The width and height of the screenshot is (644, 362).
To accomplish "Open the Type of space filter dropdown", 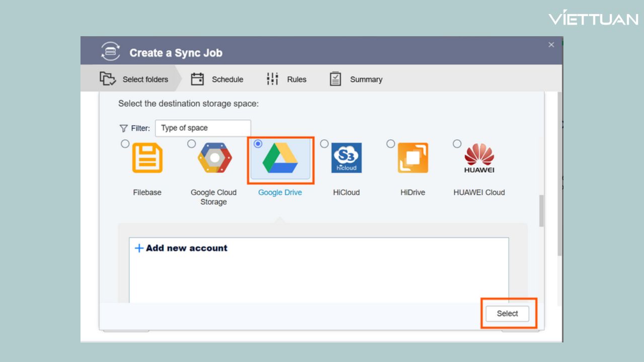I will [203, 128].
